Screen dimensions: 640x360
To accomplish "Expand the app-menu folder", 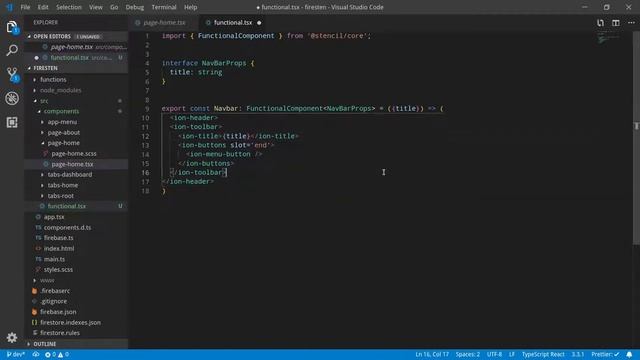I will [x=62, y=122].
